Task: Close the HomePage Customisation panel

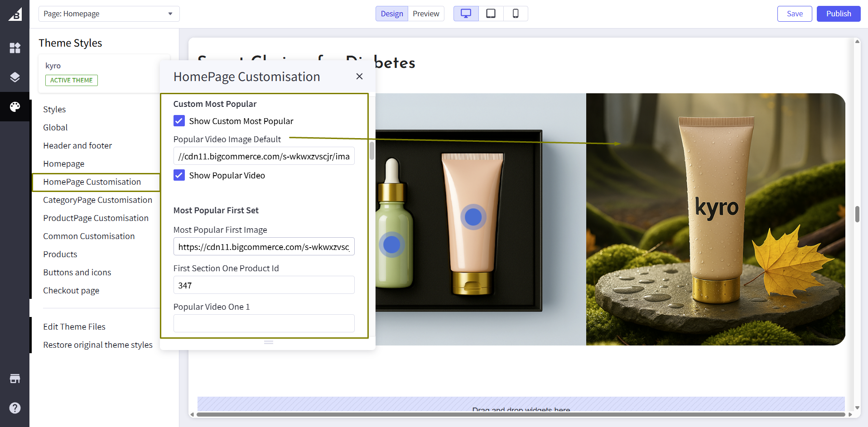Action: tap(359, 77)
